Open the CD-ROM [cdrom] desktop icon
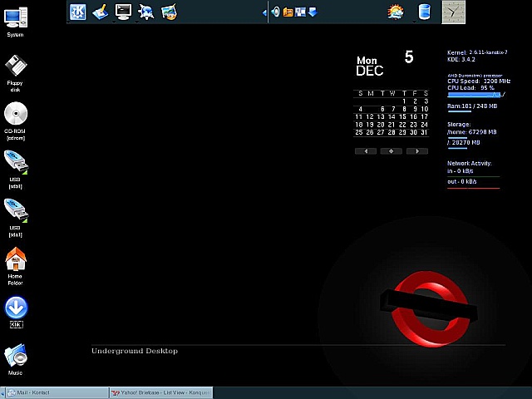The image size is (532, 399). [15, 121]
